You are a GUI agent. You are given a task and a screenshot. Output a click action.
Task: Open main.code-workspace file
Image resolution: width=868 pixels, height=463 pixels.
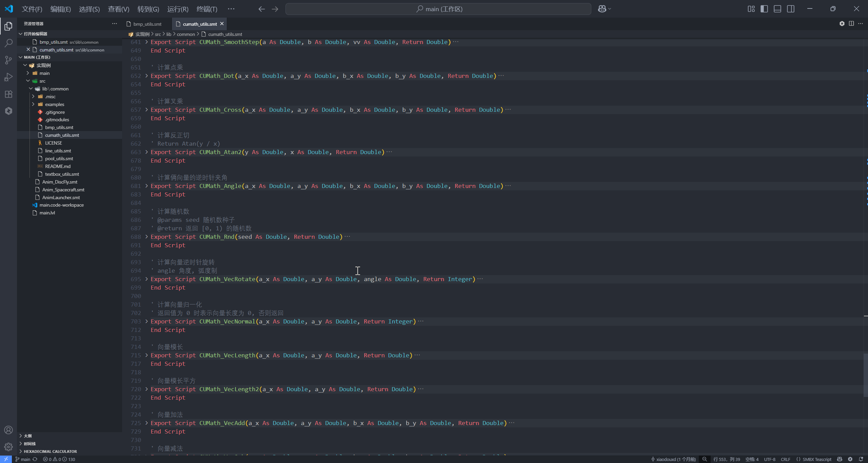coord(70,205)
